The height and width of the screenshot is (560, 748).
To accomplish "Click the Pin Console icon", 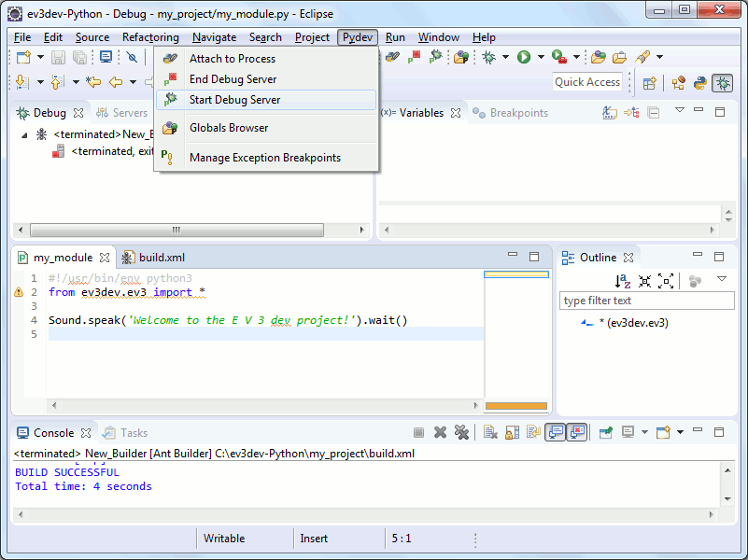I will pyautogui.click(x=606, y=433).
